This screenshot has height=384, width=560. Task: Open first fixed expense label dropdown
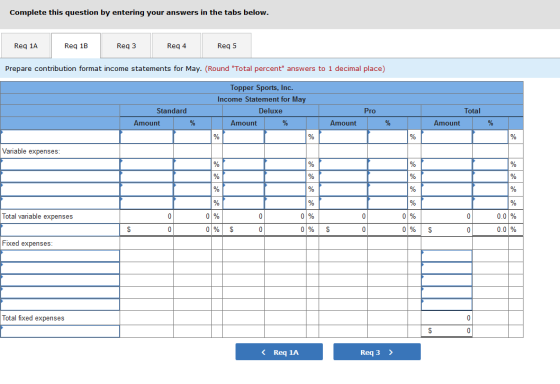(x=60, y=256)
